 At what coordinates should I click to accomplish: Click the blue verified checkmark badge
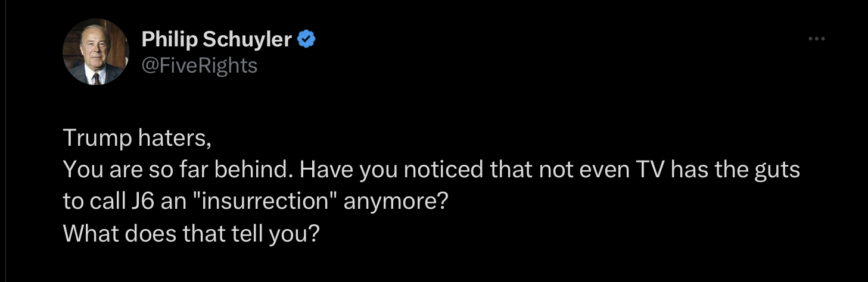tap(306, 40)
